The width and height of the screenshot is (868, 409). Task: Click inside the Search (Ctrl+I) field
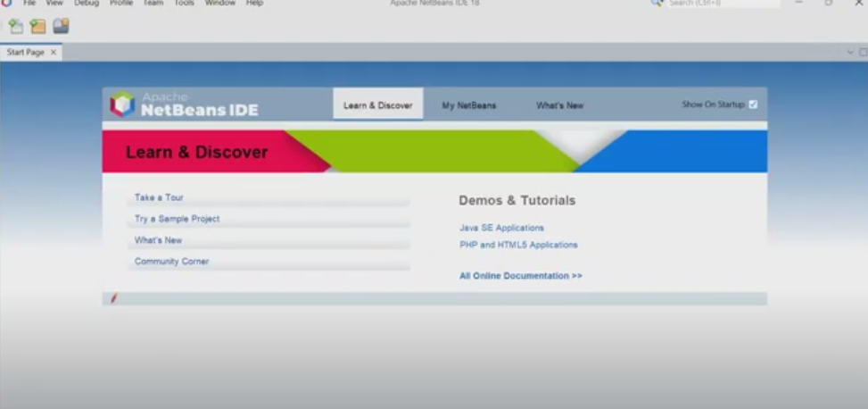point(723,3)
